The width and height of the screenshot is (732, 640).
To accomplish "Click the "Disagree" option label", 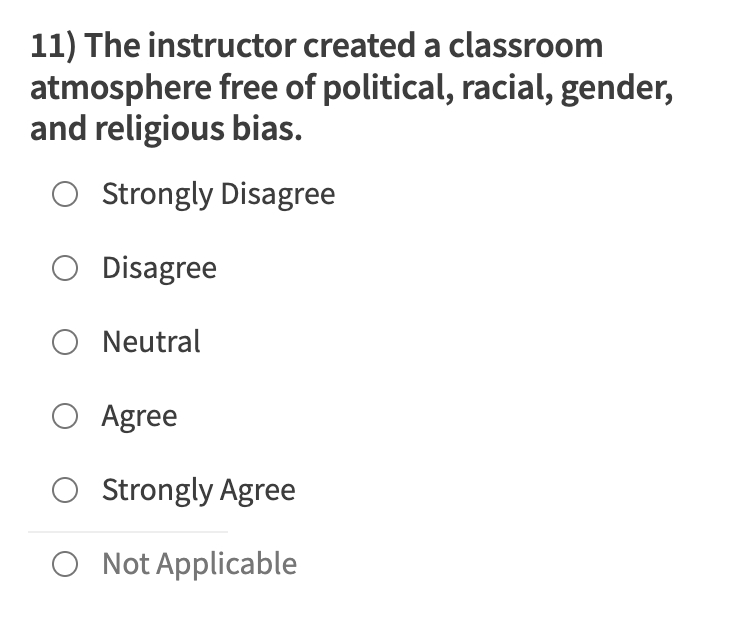I will click(159, 268).
